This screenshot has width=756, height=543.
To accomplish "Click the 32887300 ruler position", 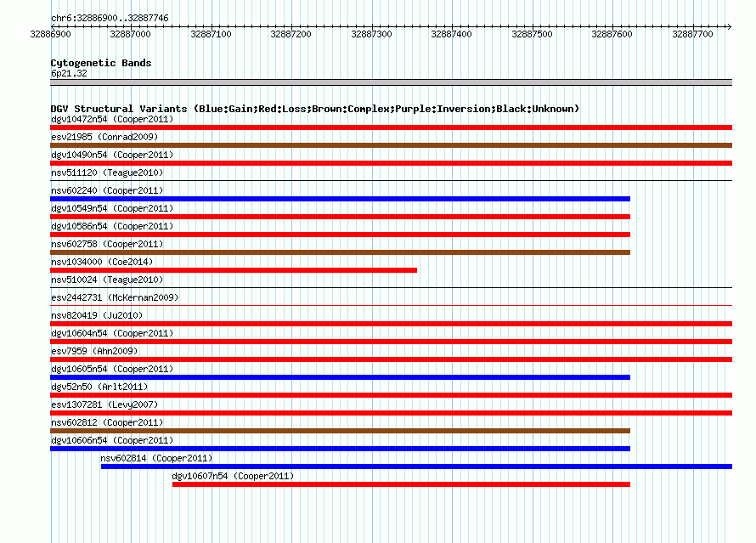I will [371, 34].
